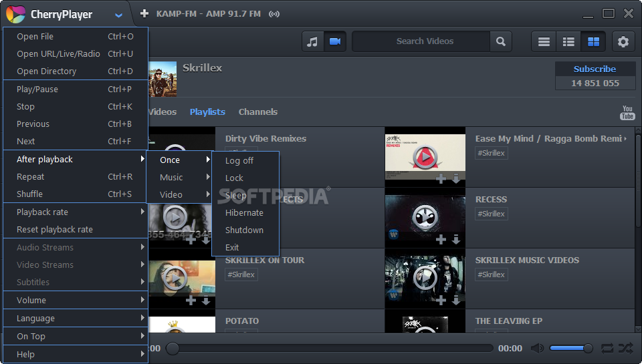Click #Skrillex tag under RECESS
Screen dimensions: 642x364
click(x=492, y=214)
